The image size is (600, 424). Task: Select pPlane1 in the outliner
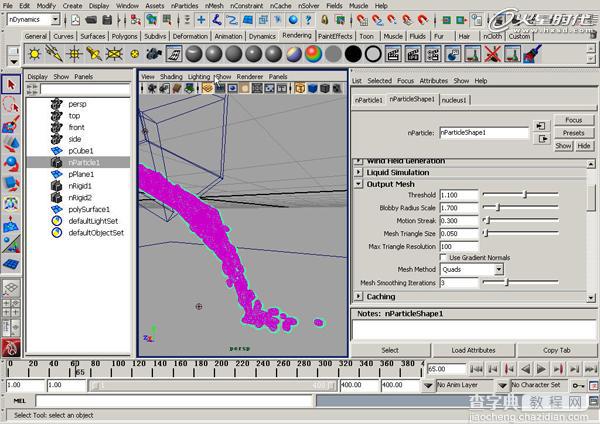(x=81, y=174)
